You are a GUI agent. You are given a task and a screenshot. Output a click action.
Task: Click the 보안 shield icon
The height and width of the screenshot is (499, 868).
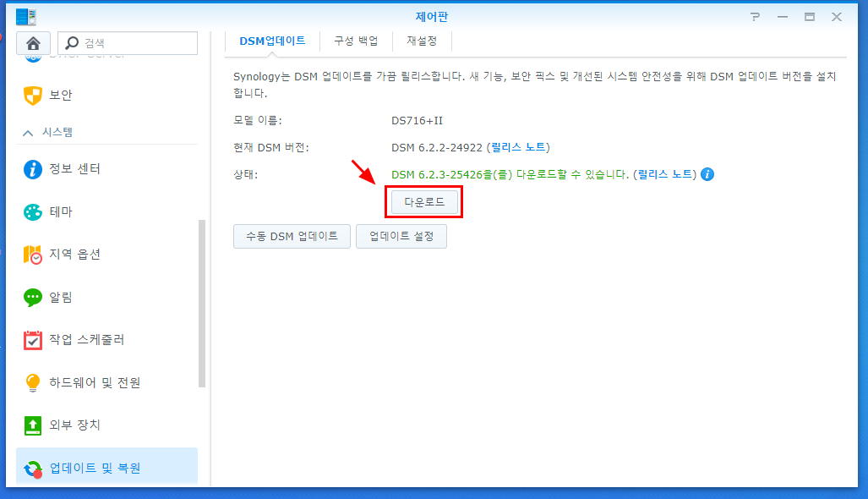tap(33, 96)
